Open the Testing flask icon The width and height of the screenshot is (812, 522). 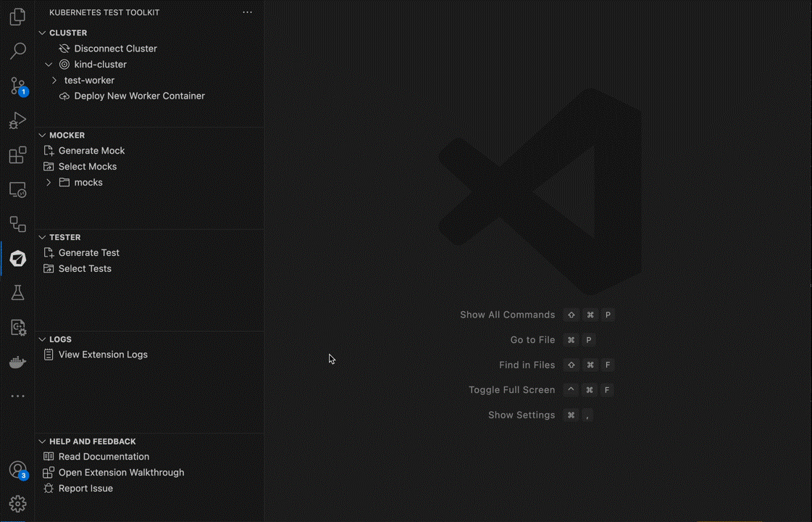(x=17, y=293)
